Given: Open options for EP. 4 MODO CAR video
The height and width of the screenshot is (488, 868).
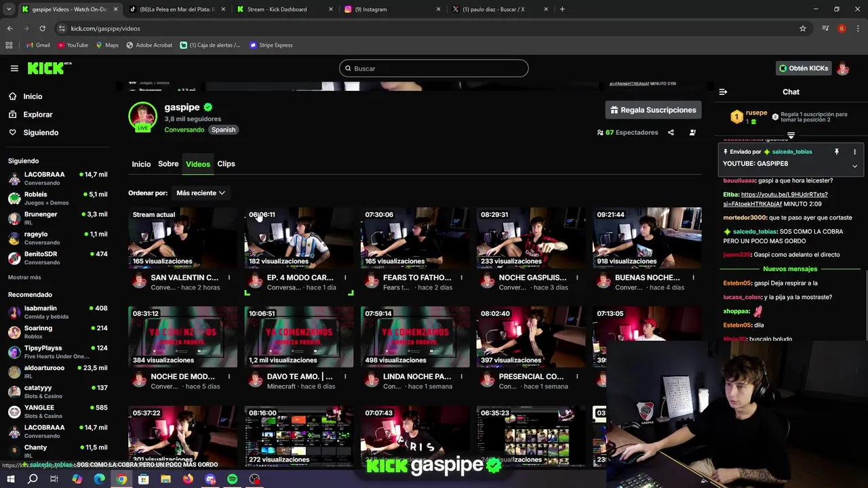Looking at the screenshot, I should [x=345, y=278].
